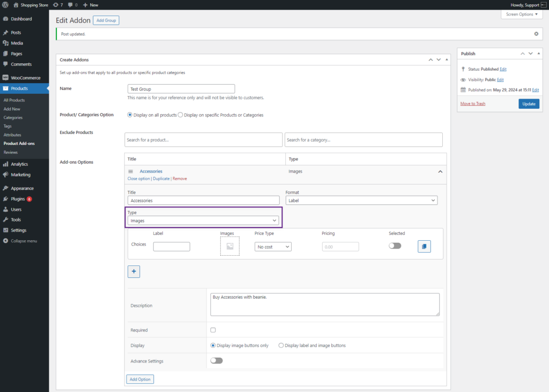
Task: Move Create Addons panel down arrow
Action: click(439, 60)
